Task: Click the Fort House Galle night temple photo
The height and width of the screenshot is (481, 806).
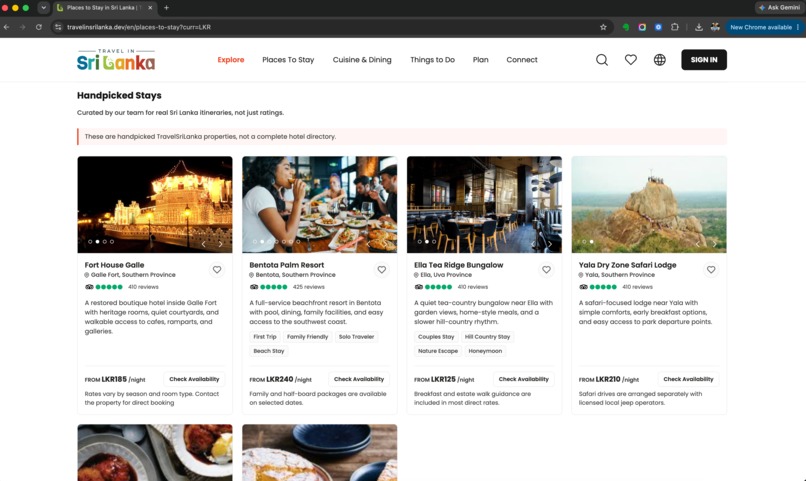Action: 155,205
